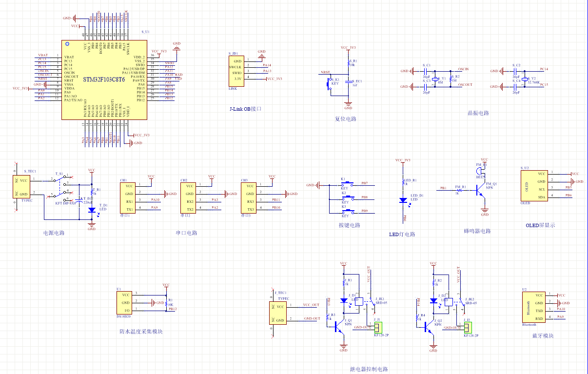Viewport: 588px width, 374px height.
Task: Select the U2 Bluetooth module block
Action: [533, 307]
